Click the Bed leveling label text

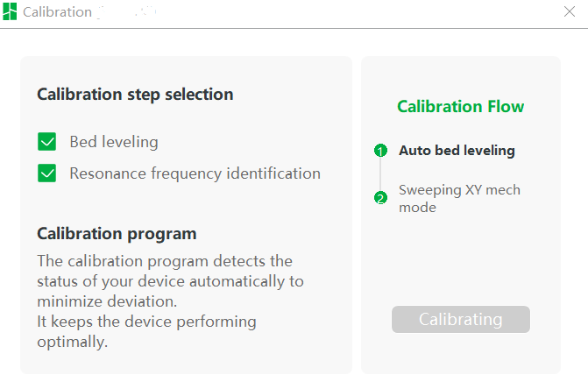click(114, 142)
